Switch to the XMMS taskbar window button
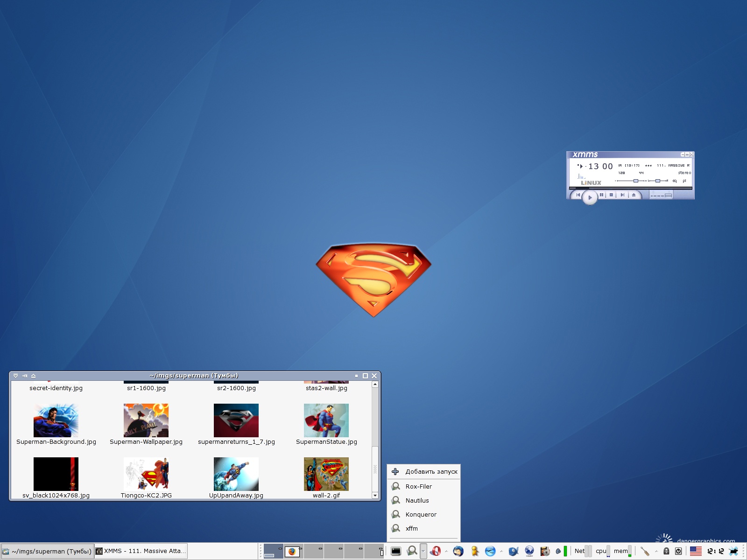747x560 pixels. pos(141,551)
